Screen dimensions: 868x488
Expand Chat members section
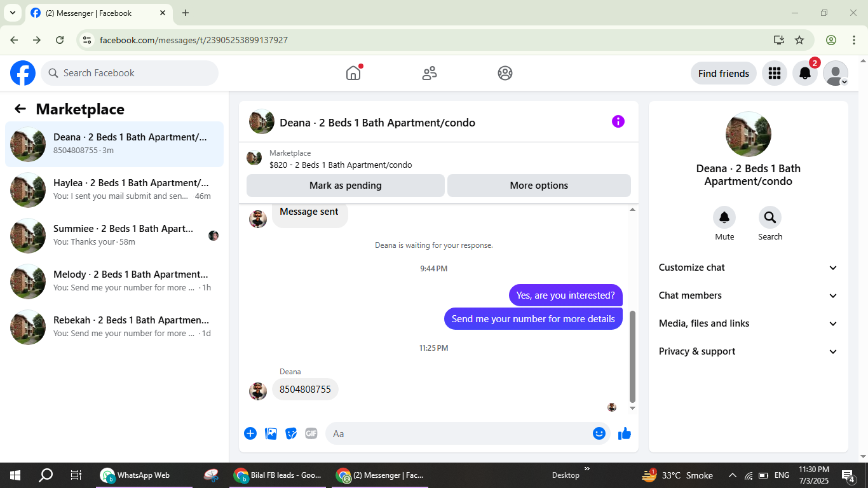pos(749,295)
